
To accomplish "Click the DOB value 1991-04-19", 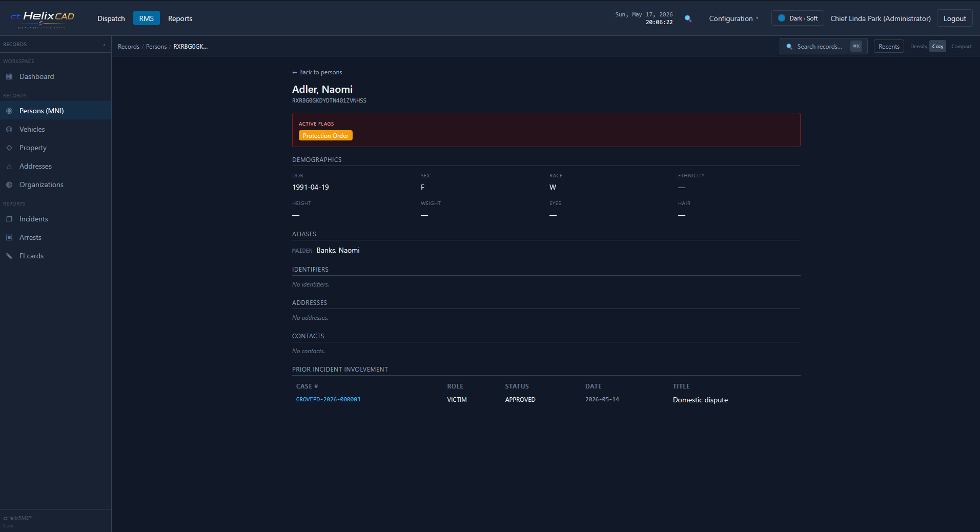I will coord(311,187).
